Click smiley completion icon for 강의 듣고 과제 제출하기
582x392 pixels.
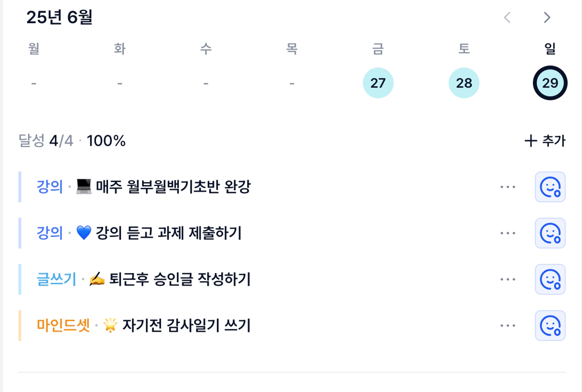pyautogui.click(x=550, y=233)
